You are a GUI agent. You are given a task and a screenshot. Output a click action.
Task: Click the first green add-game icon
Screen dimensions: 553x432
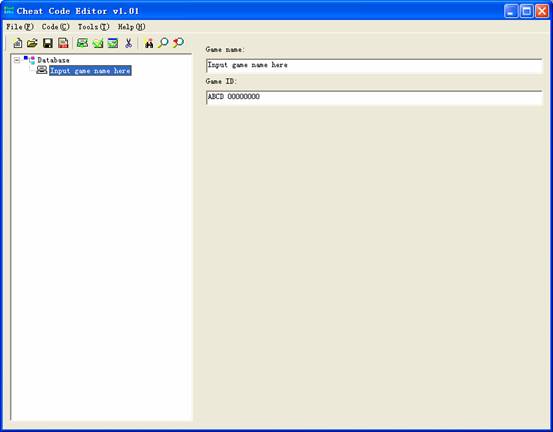coord(82,43)
